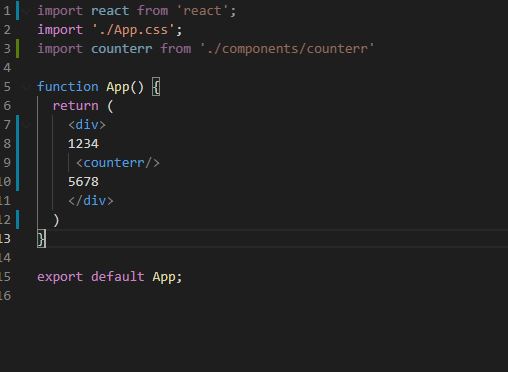Click the green added-line marker beside line 3

pyautogui.click(x=18, y=49)
